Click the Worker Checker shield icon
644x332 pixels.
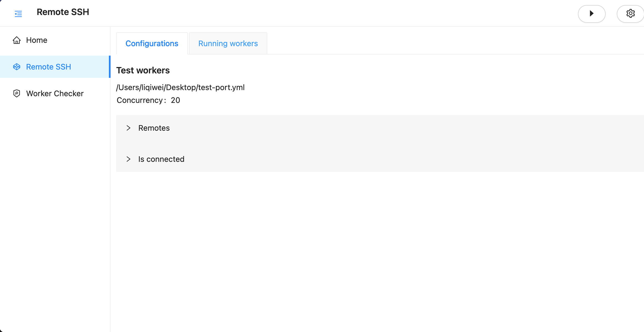17,93
